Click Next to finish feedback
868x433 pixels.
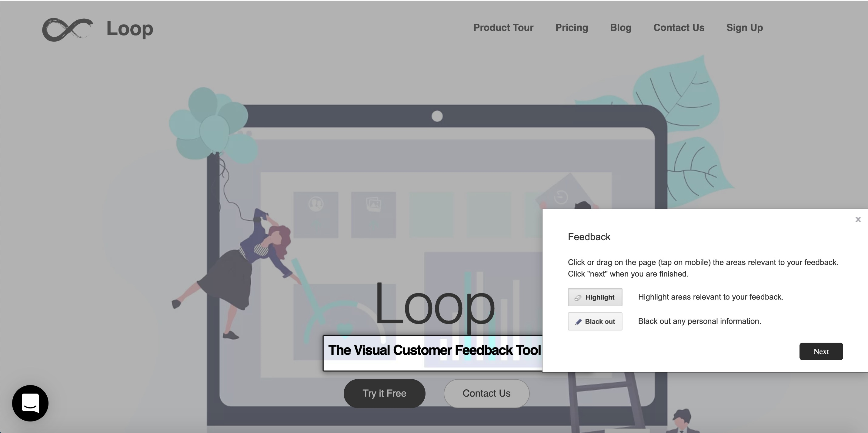coord(821,351)
